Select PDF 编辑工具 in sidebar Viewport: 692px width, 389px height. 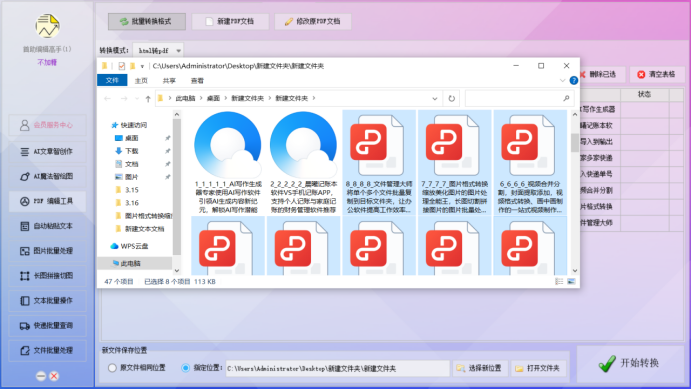click(x=47, y=201)
